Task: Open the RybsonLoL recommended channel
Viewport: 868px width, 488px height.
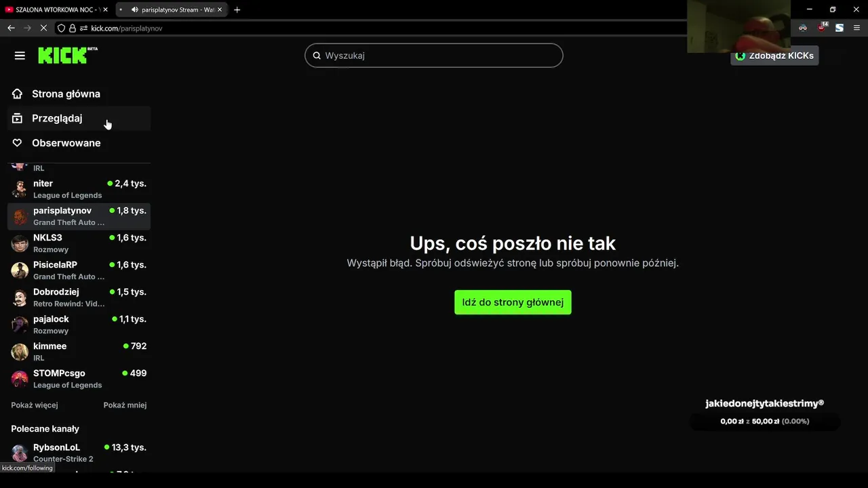Action: coord(79,453)
